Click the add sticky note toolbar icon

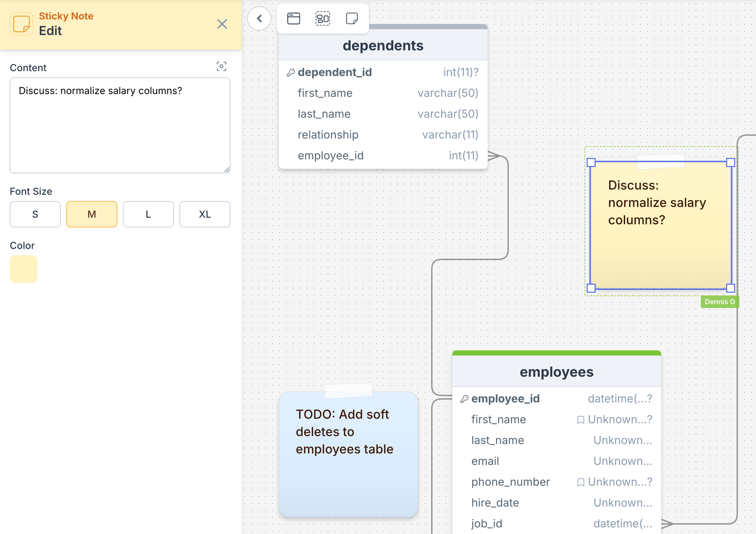coord(352,18)
